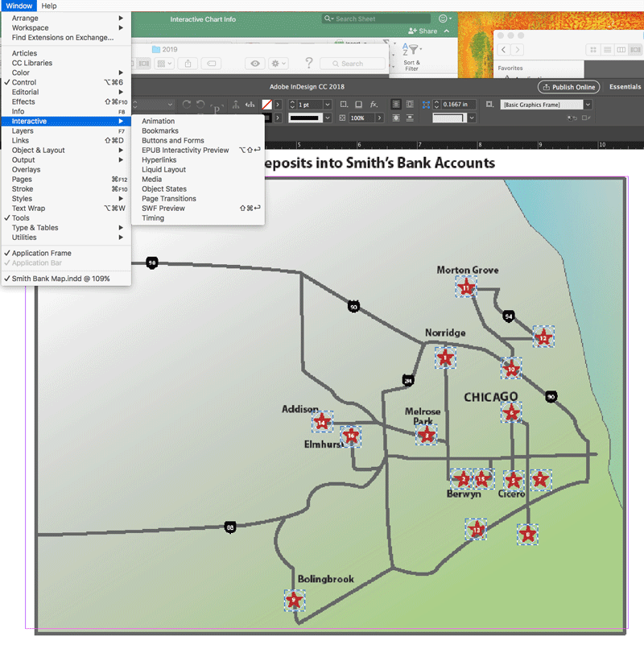Click the Finder share icon
The image size is (644, 649).
pyautogui.click(x=188, y=64)
